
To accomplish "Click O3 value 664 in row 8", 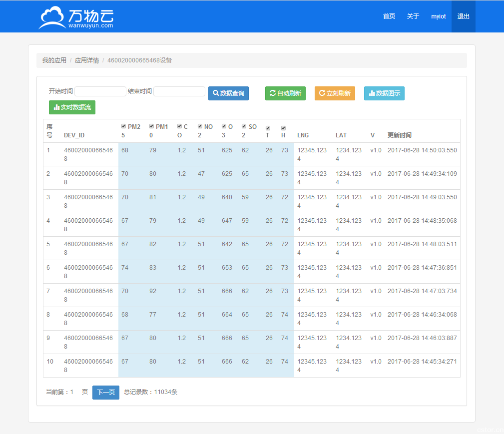I will pos(227,315).
